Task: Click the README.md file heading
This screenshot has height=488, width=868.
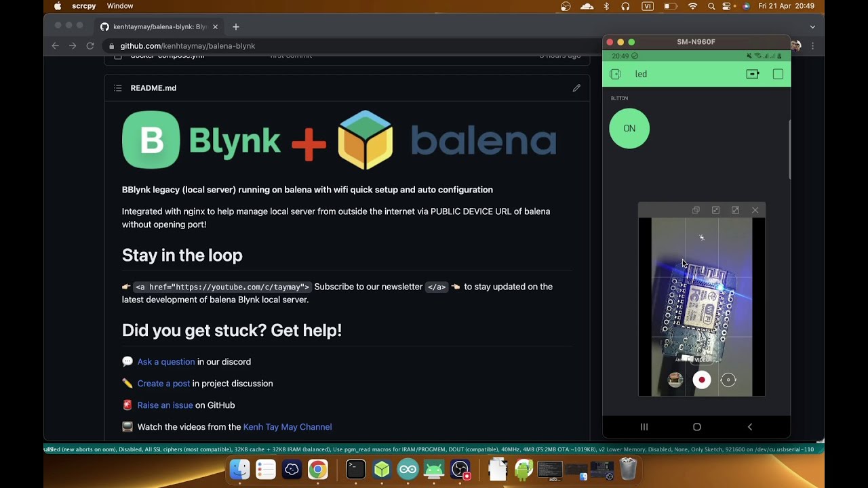Action: pyautogui.click(x=153, y=88)
